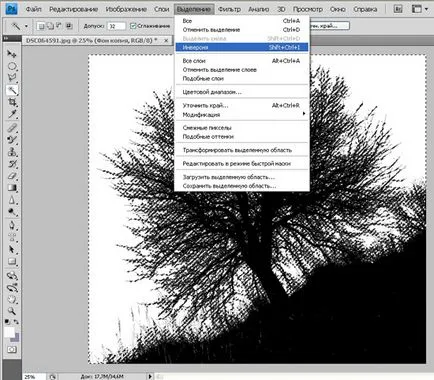Screen dimensions: 434x380
Task: Swap foreground and background colors
Action: pos(16,322)
